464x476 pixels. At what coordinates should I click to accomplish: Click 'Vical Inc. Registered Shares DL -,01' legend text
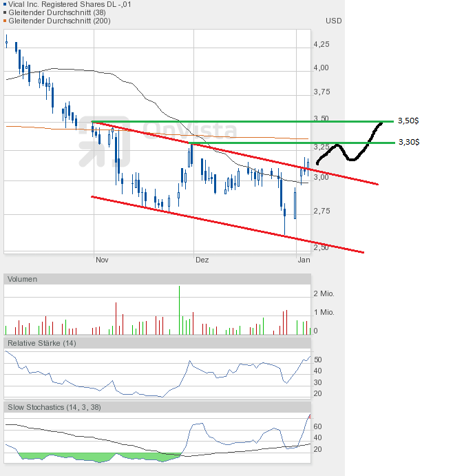70,4
